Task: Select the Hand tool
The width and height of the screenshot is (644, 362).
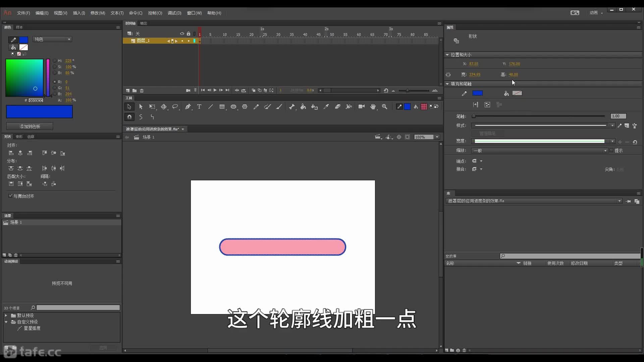Action: 373,107
